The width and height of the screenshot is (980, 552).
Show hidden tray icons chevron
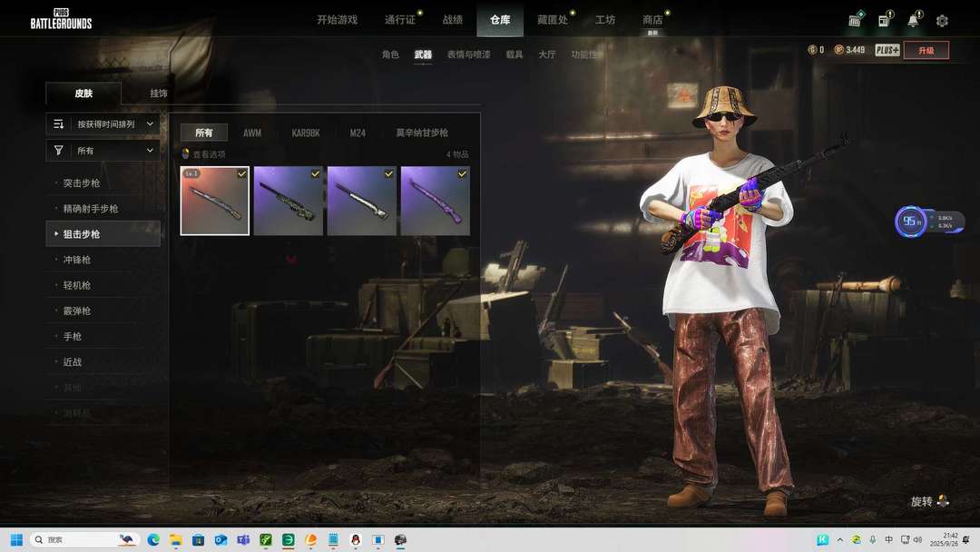840,539
